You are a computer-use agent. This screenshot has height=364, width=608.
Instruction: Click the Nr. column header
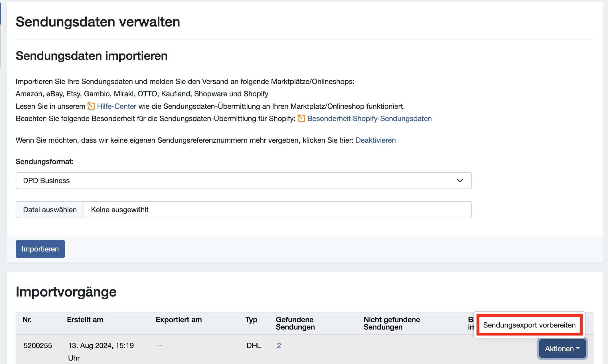pos(27,320)
